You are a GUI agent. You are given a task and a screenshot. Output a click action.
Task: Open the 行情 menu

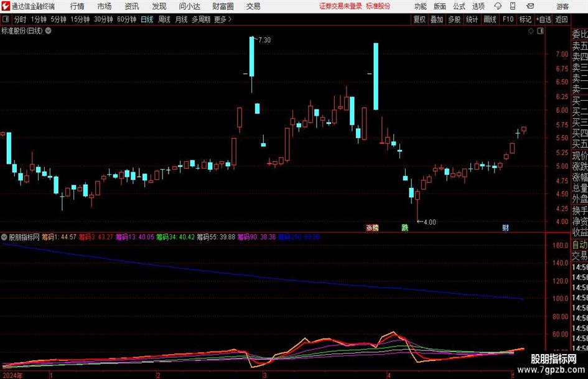click(77, 6)
